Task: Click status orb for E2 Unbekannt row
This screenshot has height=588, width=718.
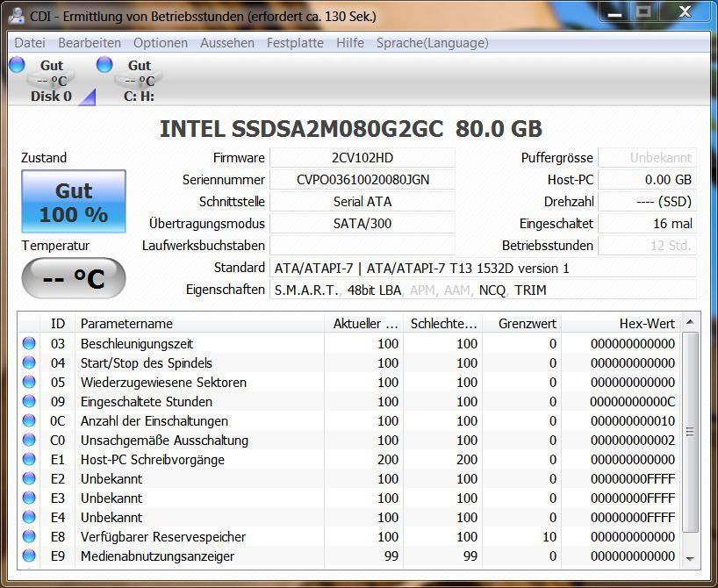Action: point(29,478)
